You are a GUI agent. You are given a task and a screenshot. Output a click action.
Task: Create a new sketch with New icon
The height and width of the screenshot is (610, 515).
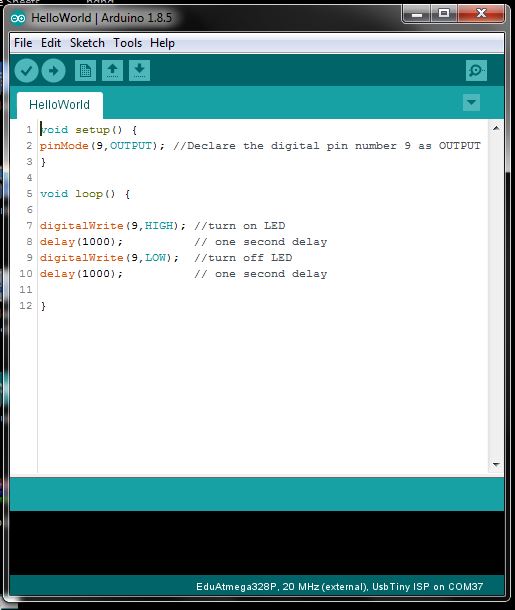(x=85, y=70)
